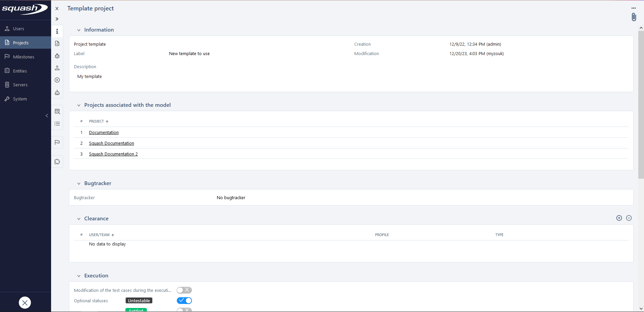Click the PROFILE column header
This screenshot has width=644, height=312.
pos(382,235)
